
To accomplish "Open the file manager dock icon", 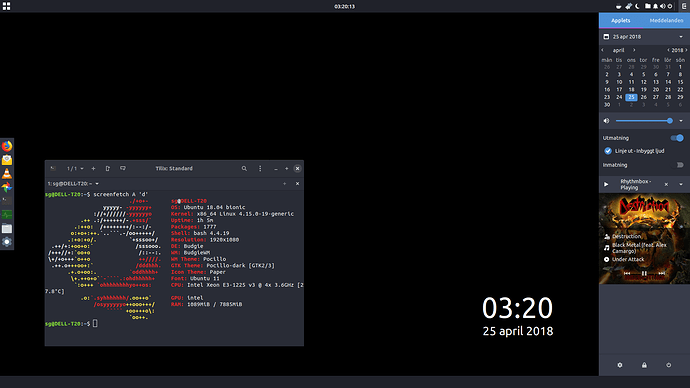I will pyautogui.click(x=7, y=228).
